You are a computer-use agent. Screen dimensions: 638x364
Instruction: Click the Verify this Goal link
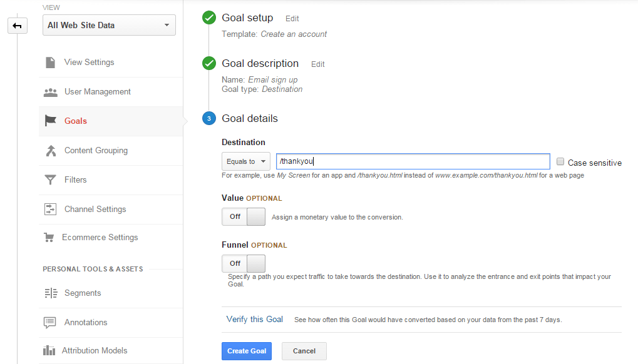[255, 320]
